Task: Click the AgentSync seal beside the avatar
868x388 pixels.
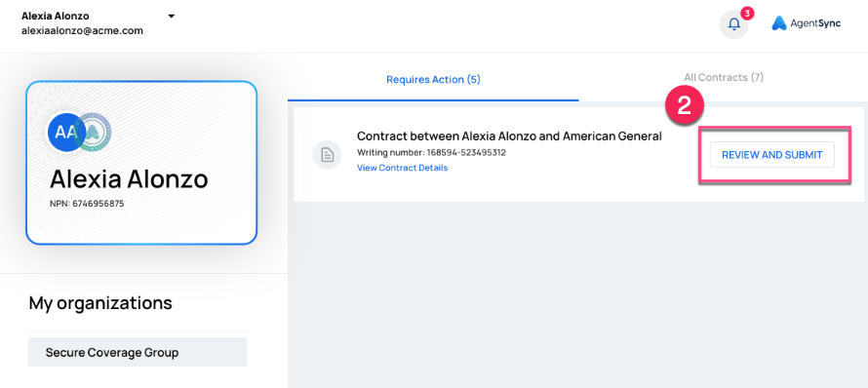Action: point(93,133)
